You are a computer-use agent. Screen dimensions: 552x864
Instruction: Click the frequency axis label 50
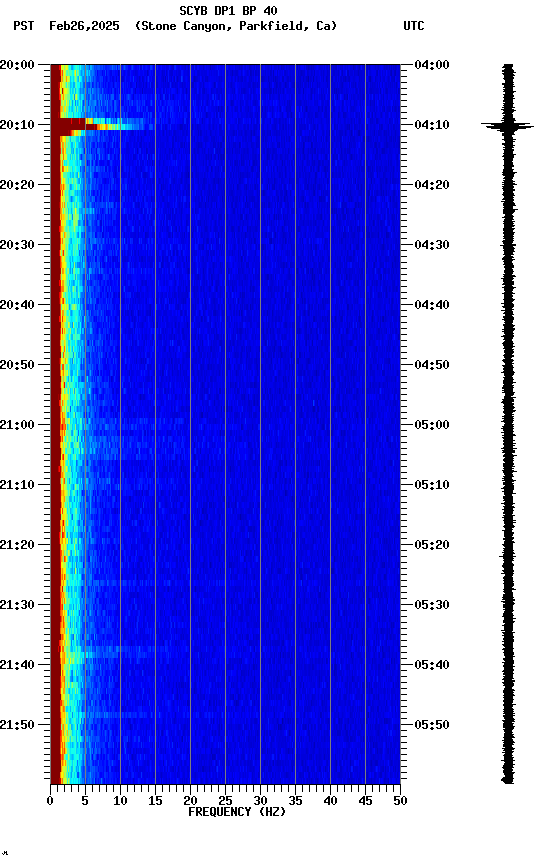(401, 801)
